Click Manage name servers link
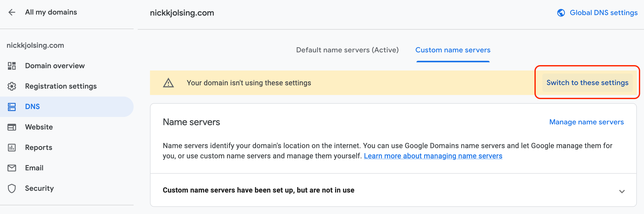Image resolution: width=644 pixels, height=214 pixels. [x=586, y=122]
